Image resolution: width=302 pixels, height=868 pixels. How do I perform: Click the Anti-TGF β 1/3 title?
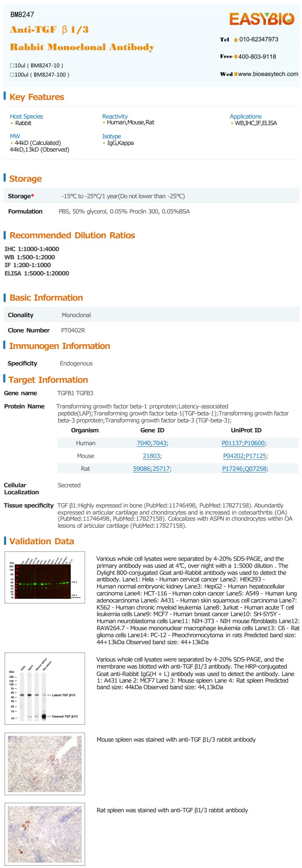pos(49,30)
